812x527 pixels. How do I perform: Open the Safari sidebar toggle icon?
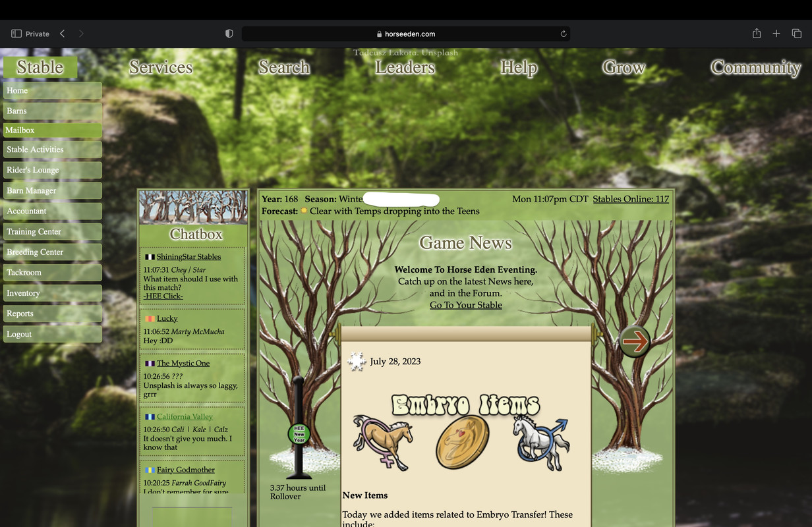click(x=16, y=34)
